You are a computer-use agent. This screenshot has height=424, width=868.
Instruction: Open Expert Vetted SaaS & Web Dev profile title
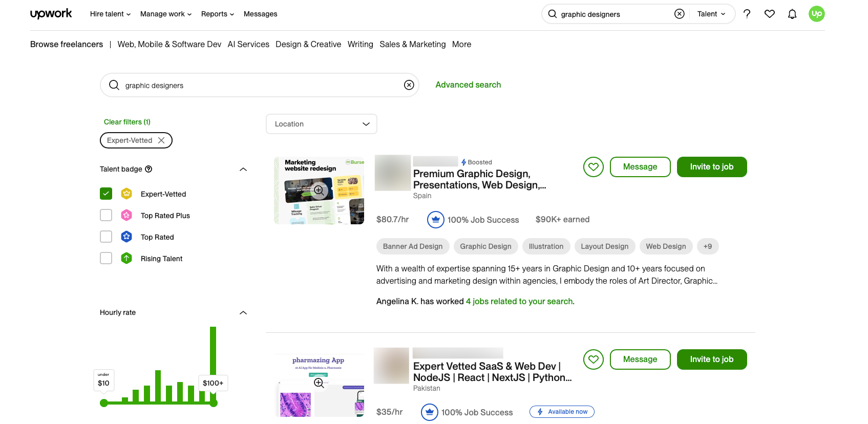pos(492,372)
